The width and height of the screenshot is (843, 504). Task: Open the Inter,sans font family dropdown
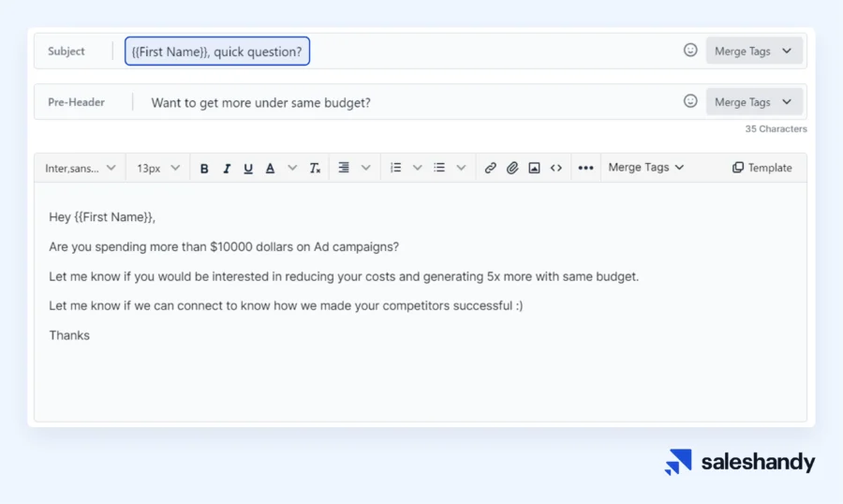(x=81, y=168)
